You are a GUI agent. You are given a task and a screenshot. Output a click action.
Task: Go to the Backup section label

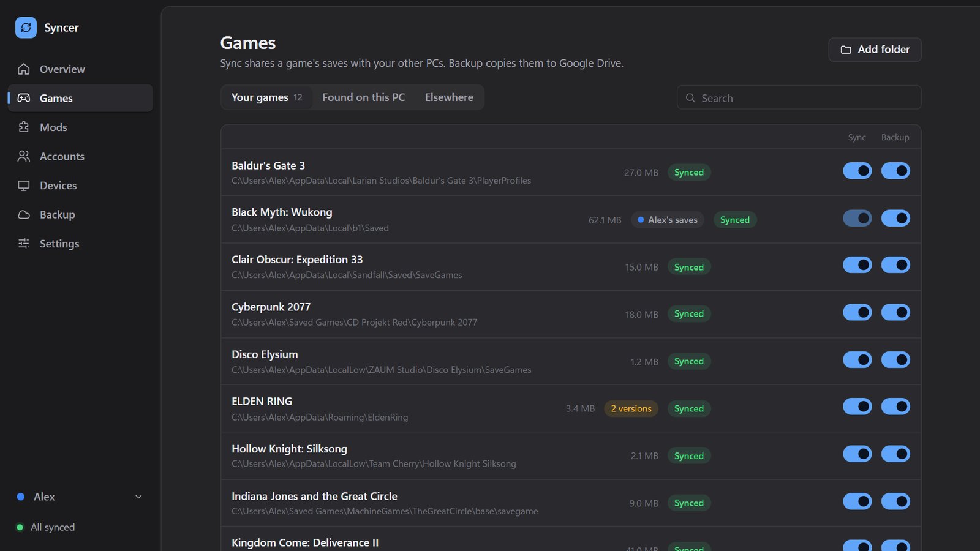coord(58,214)
